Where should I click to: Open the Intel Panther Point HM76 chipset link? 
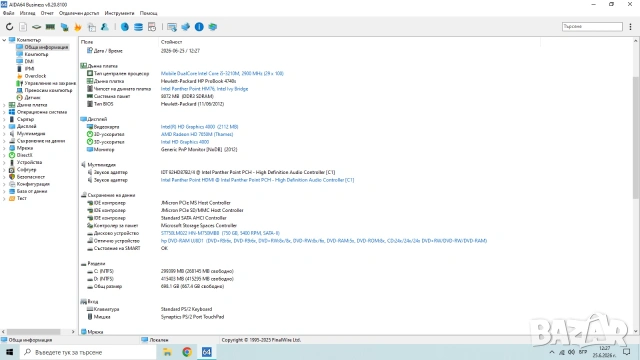click(204, 89)
